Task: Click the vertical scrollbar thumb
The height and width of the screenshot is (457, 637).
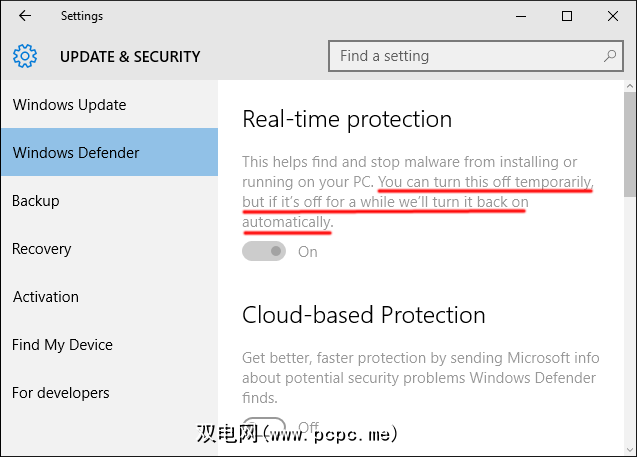Action: click(x=628, y=145)
